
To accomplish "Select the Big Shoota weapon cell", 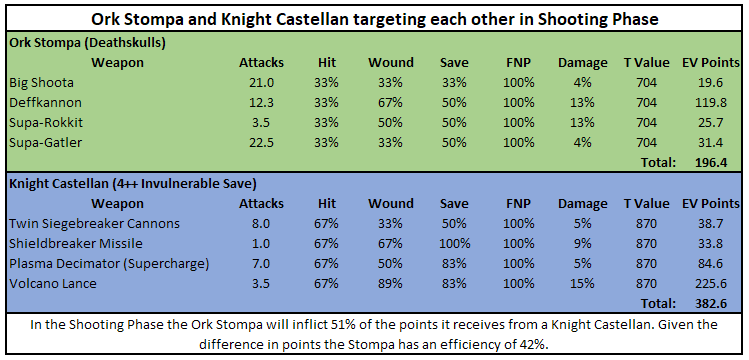I will tap(42, 83).
